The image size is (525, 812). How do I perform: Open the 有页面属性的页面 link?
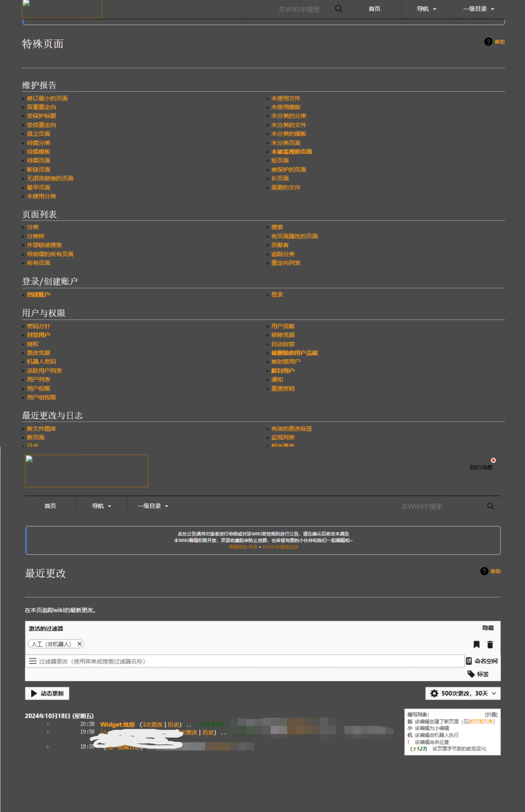click(x=295, y=236)
